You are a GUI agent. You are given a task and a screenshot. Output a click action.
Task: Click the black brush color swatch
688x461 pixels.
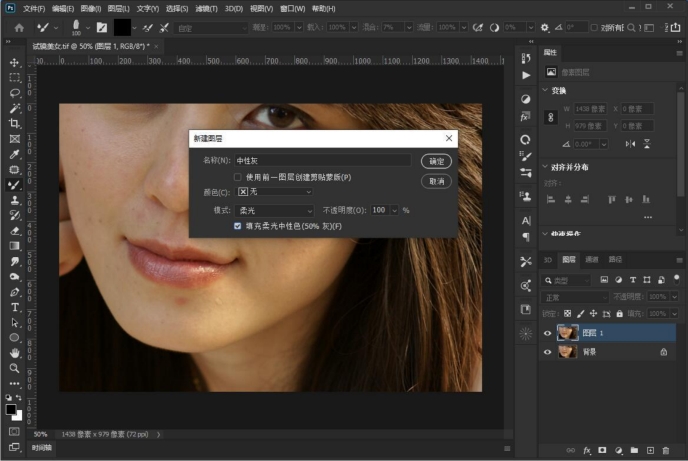(x=122, y=28)
